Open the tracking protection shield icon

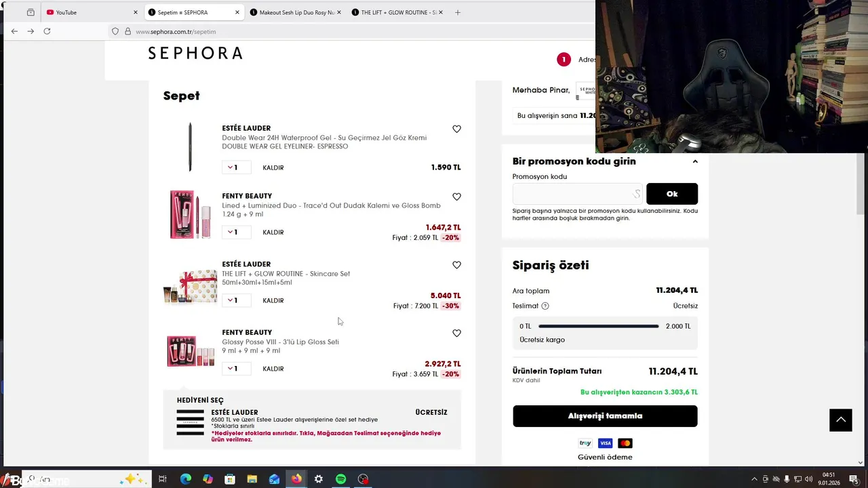click(115, 31)
